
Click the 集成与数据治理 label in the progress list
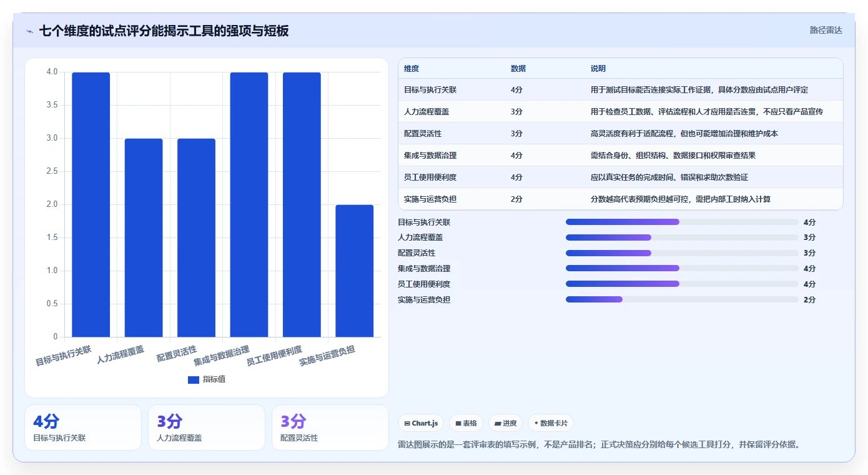click(424, 268)
